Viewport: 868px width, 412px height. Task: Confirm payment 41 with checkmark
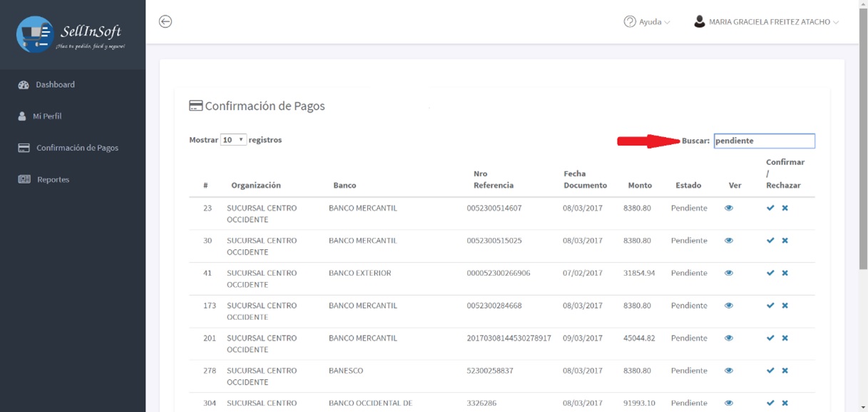coord(770,273)
